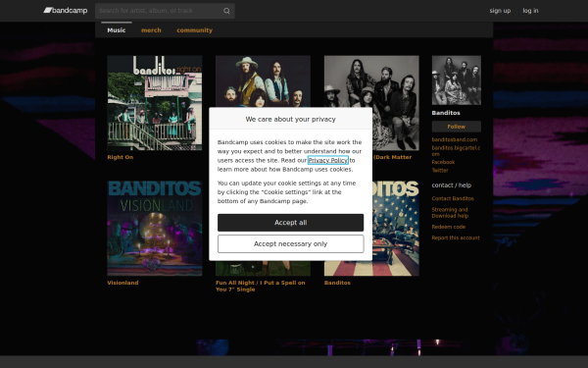
Task: Open the Contact Banditos link
Action: tap(453, 198)
